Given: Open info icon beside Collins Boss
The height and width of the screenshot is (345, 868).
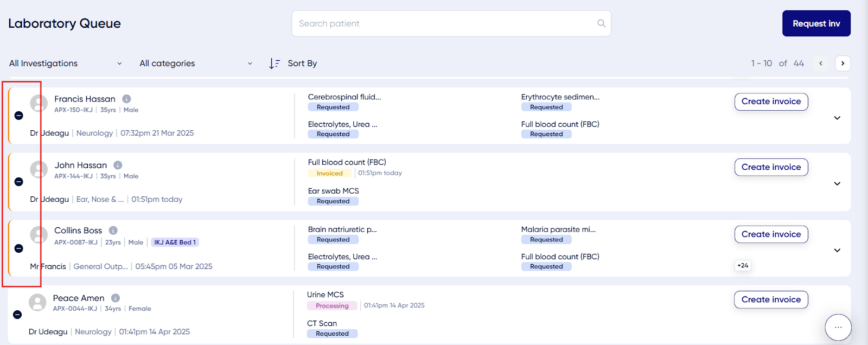Looking at the screenshot, I should click(113, 231).
